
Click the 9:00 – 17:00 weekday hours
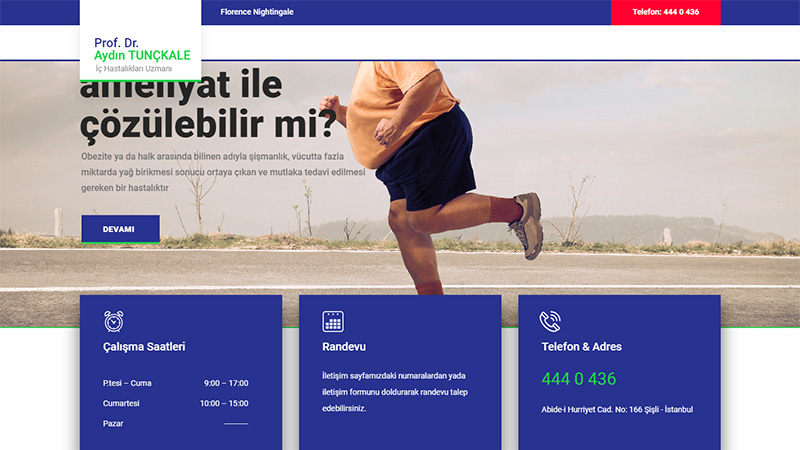225,383
